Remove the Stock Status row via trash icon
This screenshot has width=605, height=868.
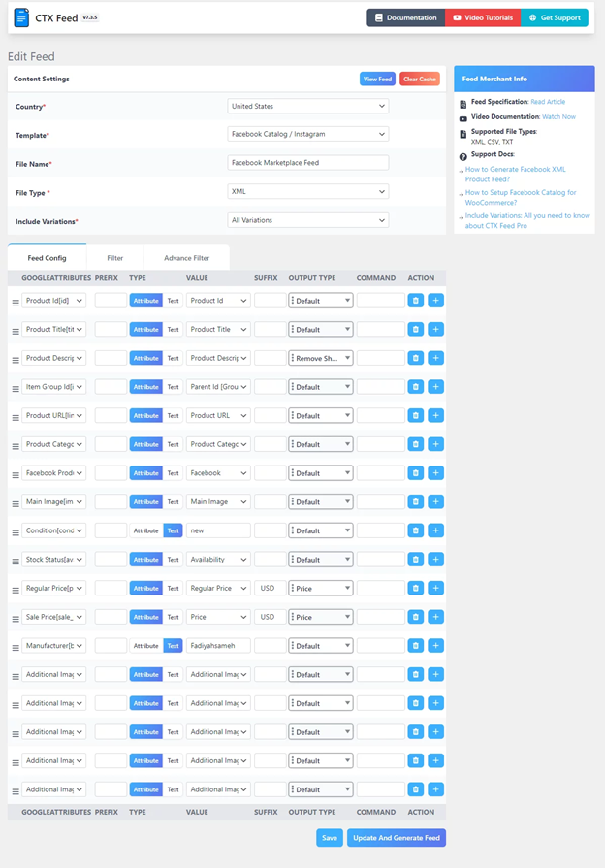pyautogui.click(x=416, y=559)
